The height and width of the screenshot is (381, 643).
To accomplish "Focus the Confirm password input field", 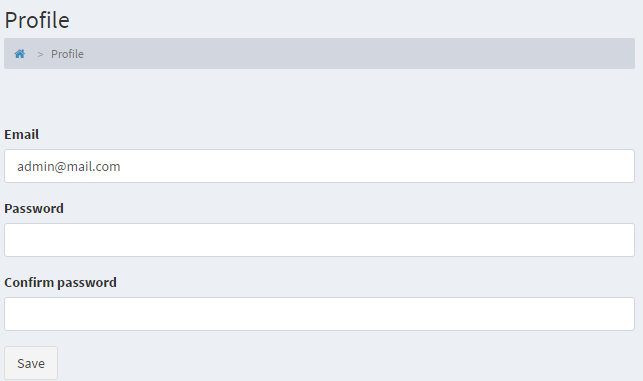I will pos(319,314).
